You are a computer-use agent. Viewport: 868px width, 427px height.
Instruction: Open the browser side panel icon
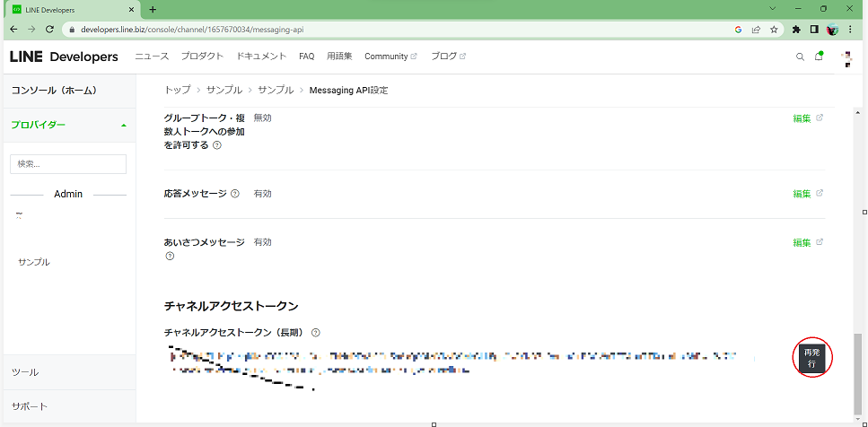tap(814, 30)
